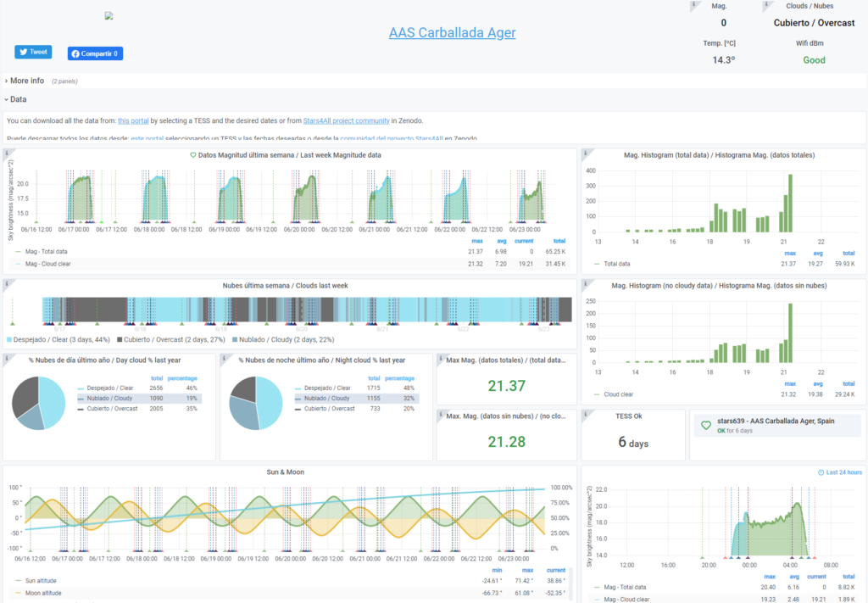Click info icon on the Mag. stat panel
This screenshot has height=603, width=868.
[x=693, y=5]
